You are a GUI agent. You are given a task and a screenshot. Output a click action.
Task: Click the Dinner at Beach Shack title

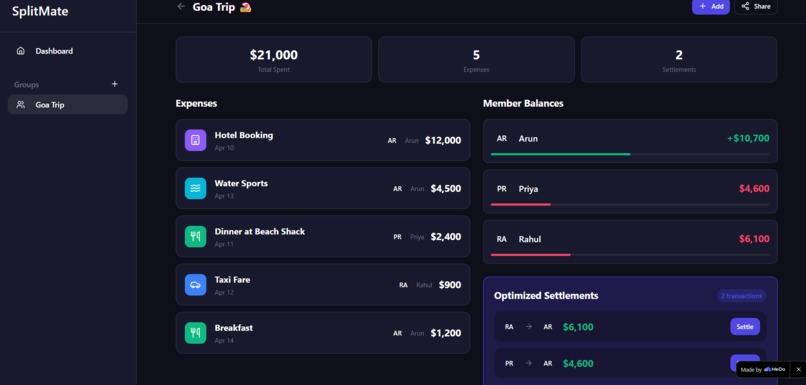[x=260, y=232]
